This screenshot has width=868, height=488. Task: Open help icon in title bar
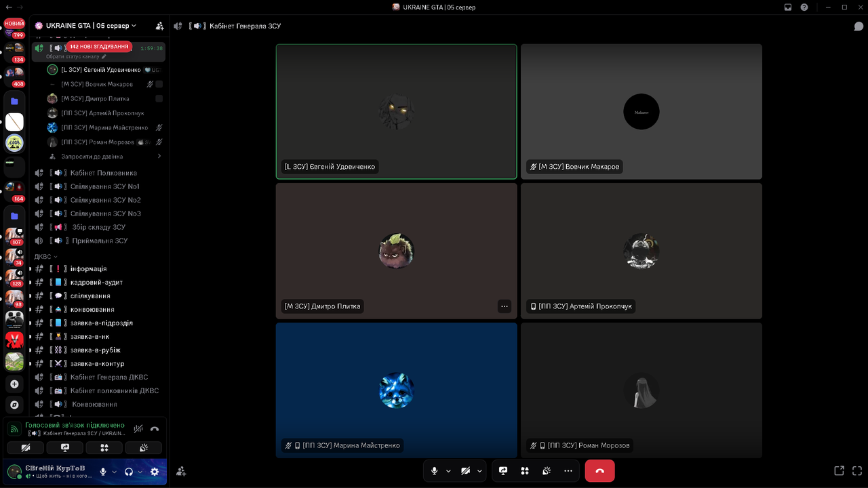(804, 7)
